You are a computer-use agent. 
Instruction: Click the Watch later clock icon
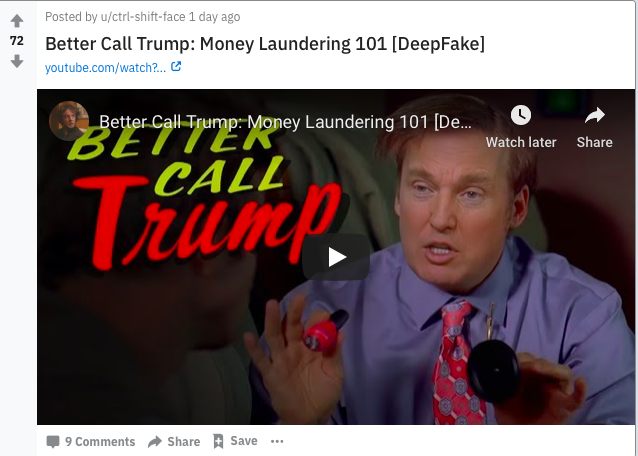(521, 115)
